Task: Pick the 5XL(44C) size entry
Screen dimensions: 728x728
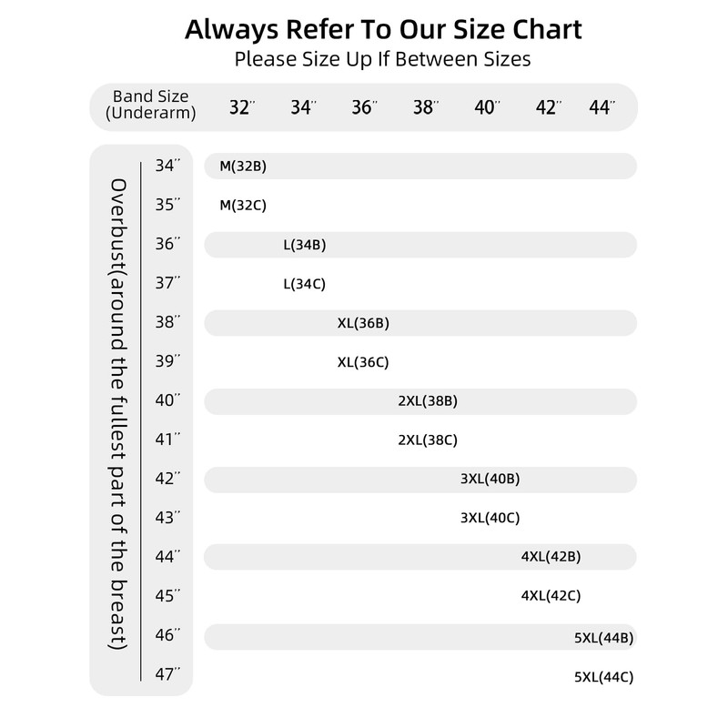Action: (604, 677)
